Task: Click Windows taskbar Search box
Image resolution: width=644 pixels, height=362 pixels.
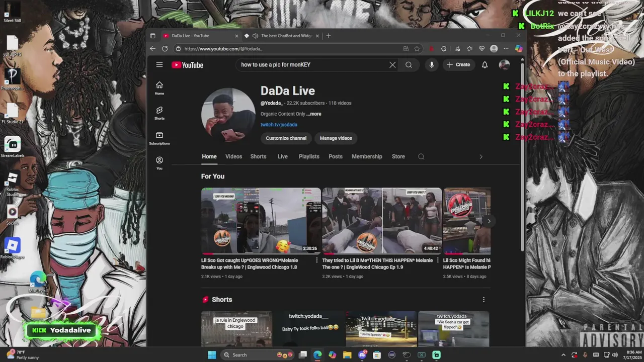Action: (x=259, y=355)
